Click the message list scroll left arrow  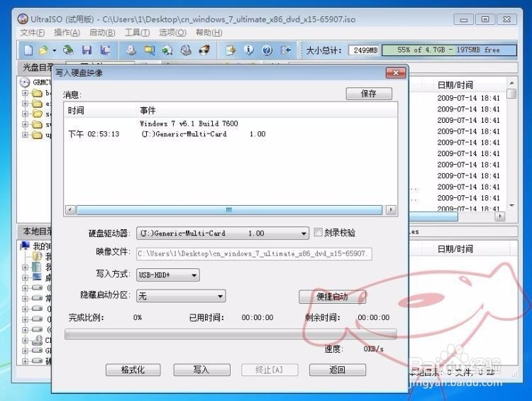pyautogui.click(x=70, y=210)
